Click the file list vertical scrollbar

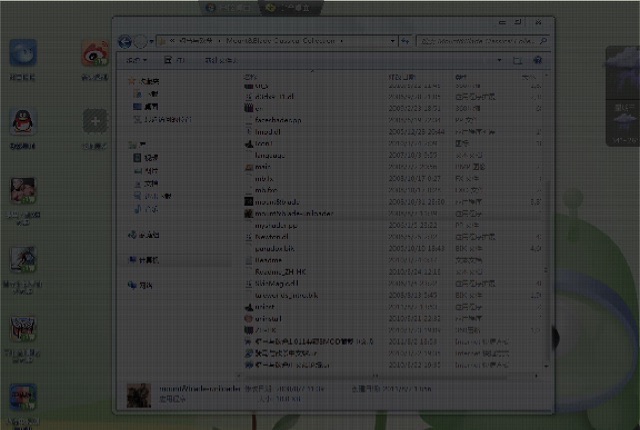547,200
